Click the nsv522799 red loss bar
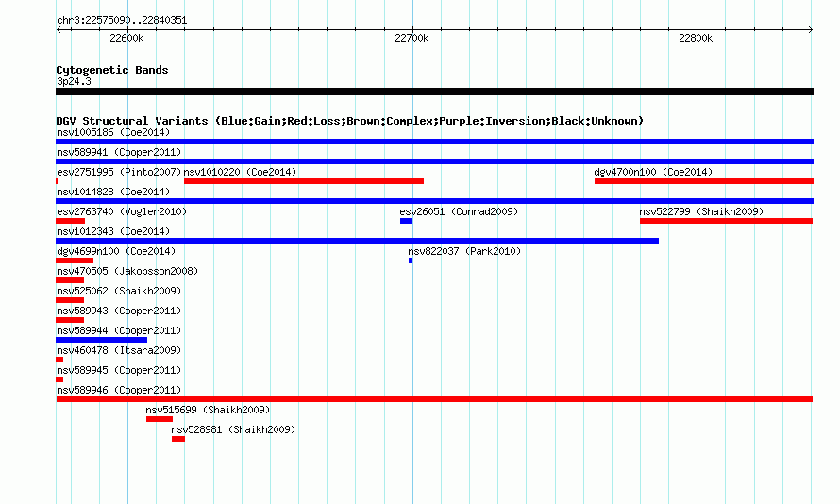Image resolution: width=840 pixels, height=504 pixels. 726,221
